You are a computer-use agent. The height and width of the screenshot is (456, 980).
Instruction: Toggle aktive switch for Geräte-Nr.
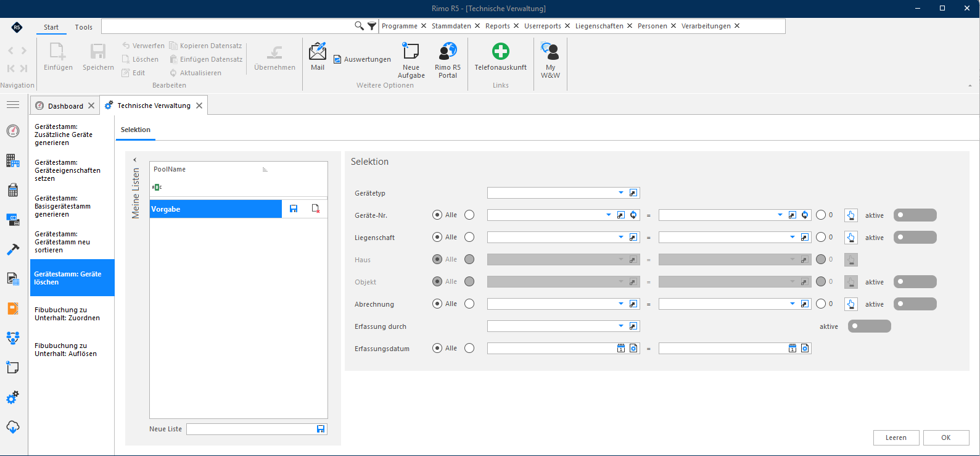click(x=915, y=215)
